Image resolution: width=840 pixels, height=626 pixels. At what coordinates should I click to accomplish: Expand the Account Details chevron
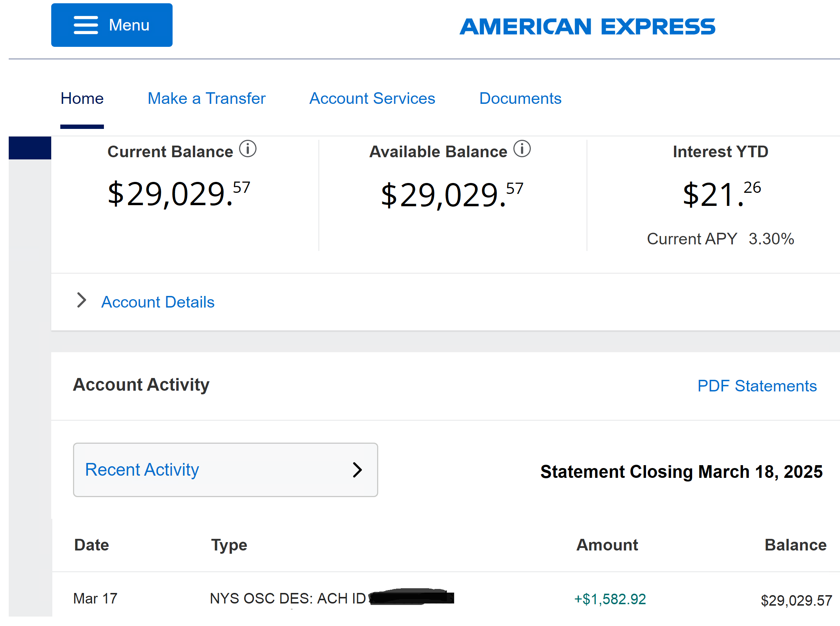click(x=81, y=300)
